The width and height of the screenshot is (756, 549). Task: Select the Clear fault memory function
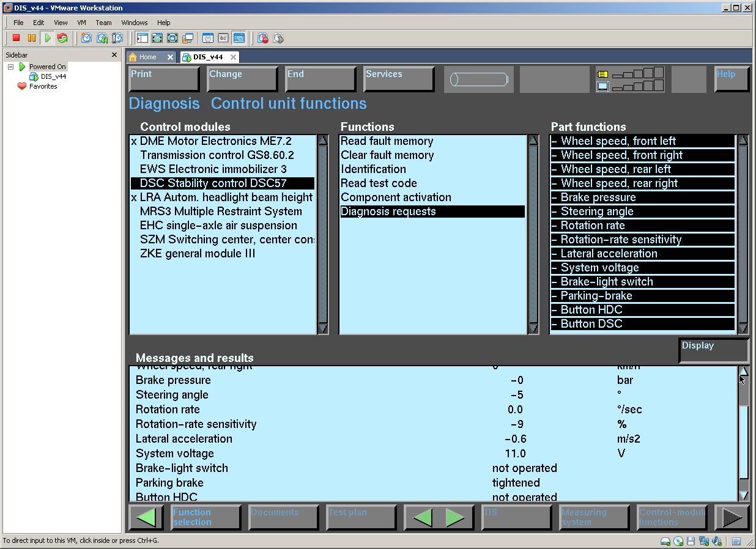point(432,155)
